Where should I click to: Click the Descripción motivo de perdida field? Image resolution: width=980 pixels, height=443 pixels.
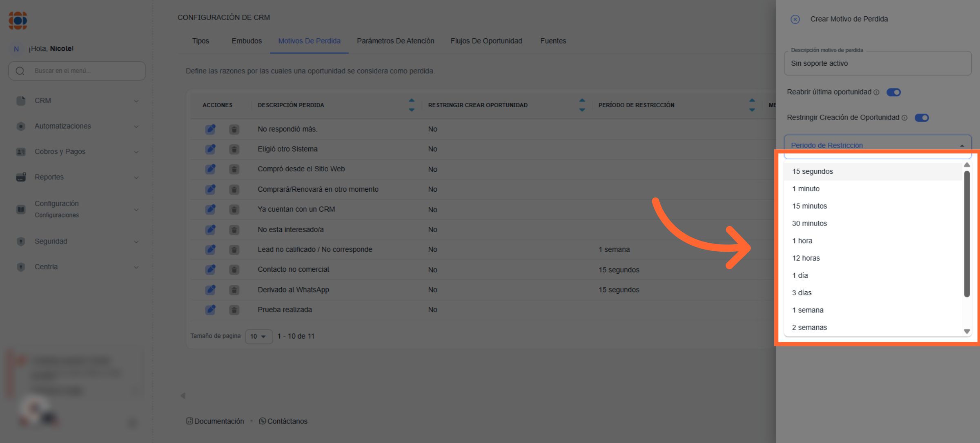pyautogui.click(x=877, y=64)
